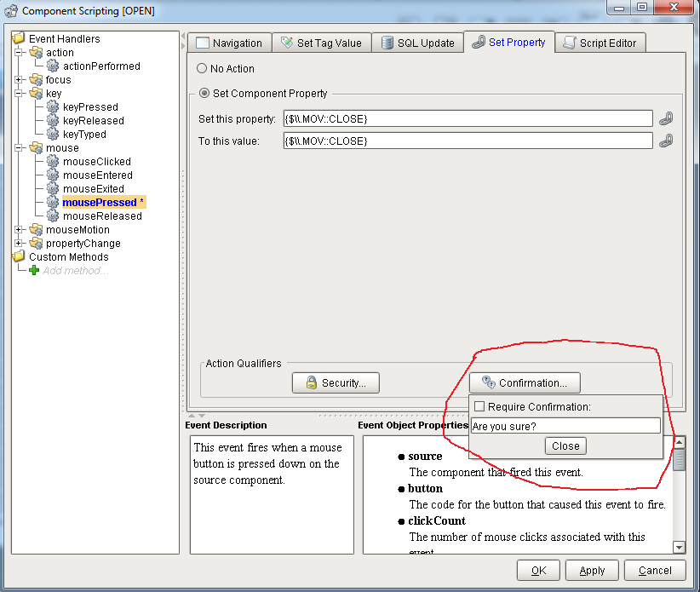Screen dimensions: 700x592
Task: Select the Set Property tab
Action: 509,42
